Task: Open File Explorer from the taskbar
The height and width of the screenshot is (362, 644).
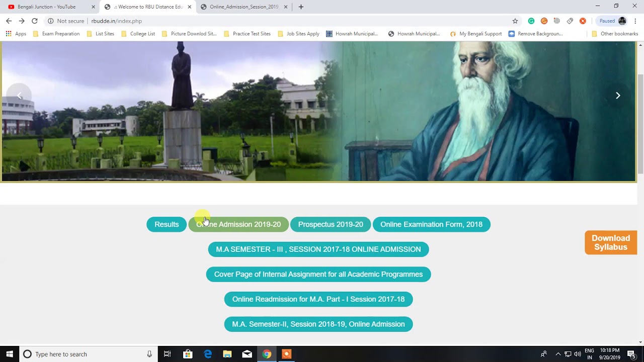Action: (227, 354)
